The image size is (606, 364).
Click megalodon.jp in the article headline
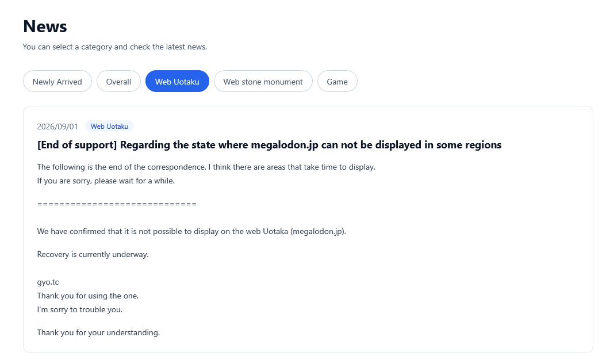point(285,145)
